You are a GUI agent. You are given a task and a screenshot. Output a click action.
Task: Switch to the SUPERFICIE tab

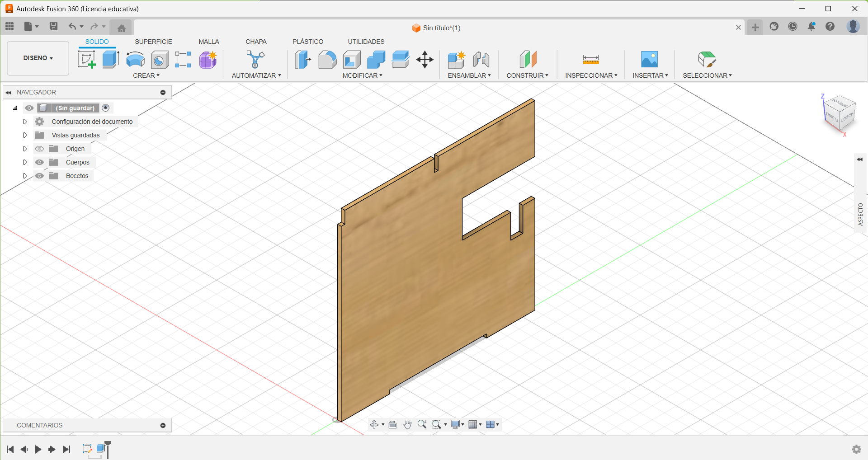[153, 42]
